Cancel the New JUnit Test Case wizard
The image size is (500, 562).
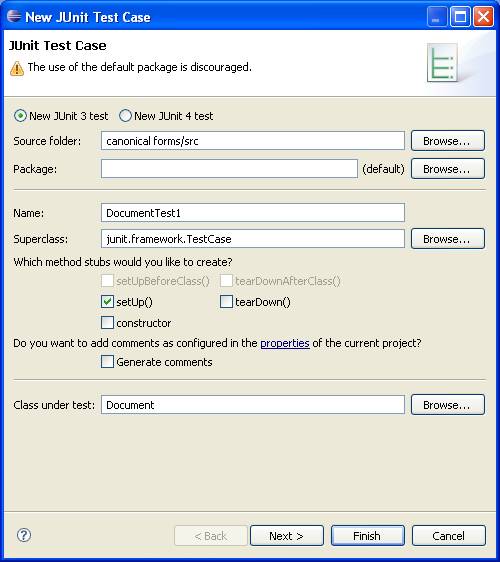[449, 535]
